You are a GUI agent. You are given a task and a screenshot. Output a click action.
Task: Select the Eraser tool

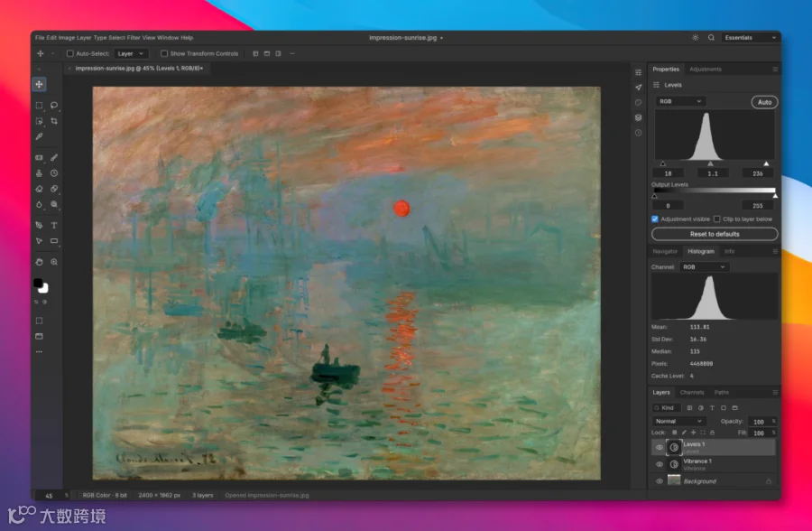pyautogui.click(x=40, y=189)
